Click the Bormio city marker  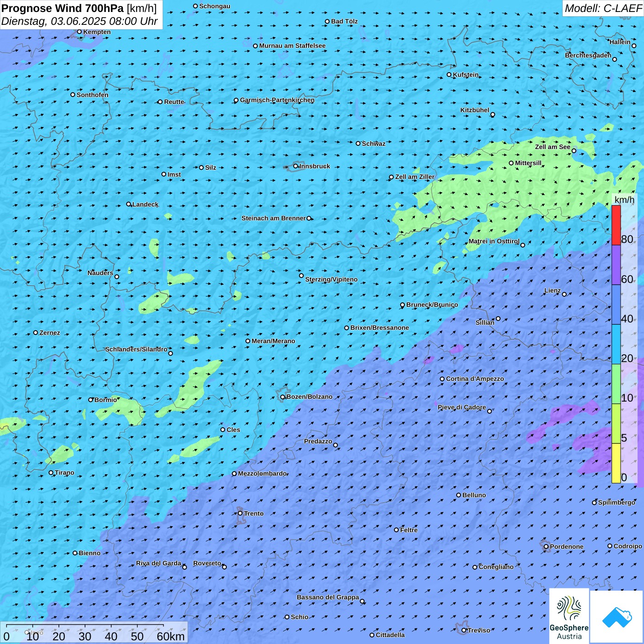[91, 400]
